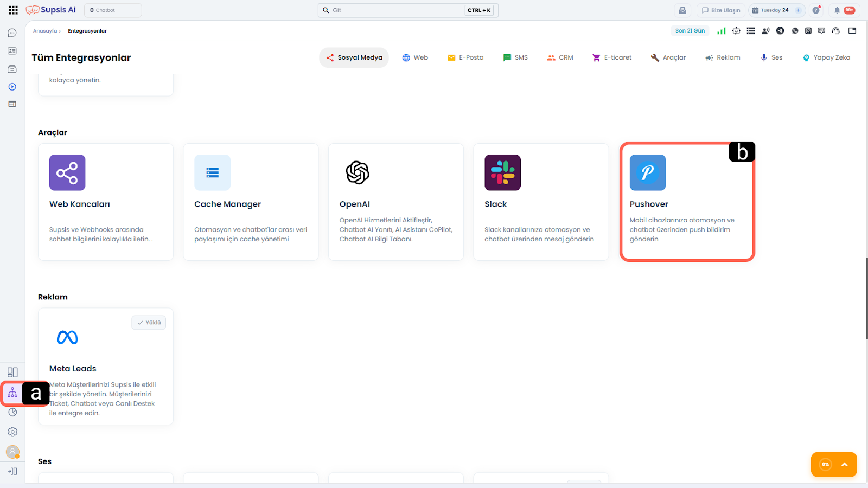Open the Son 21 Gün date range selector

pyautogui.click(x=690, y=31)
